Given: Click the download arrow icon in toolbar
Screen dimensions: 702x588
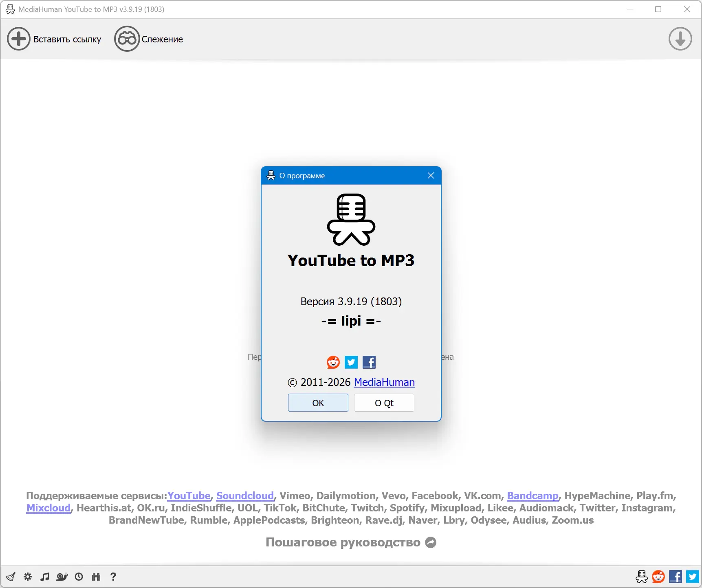Looking at the screenshot, I should (680, 39).
